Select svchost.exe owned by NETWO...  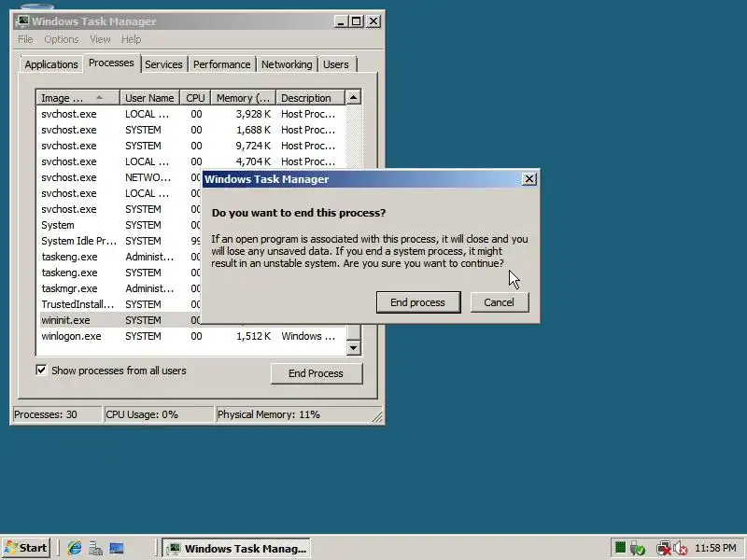[120, 177]
